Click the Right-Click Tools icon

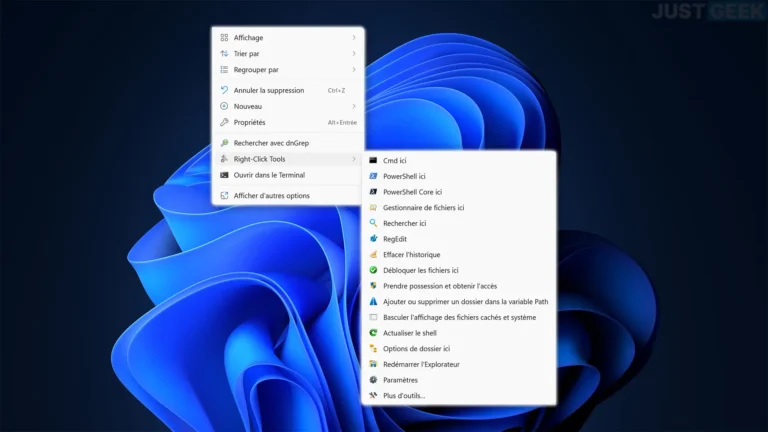224,159
